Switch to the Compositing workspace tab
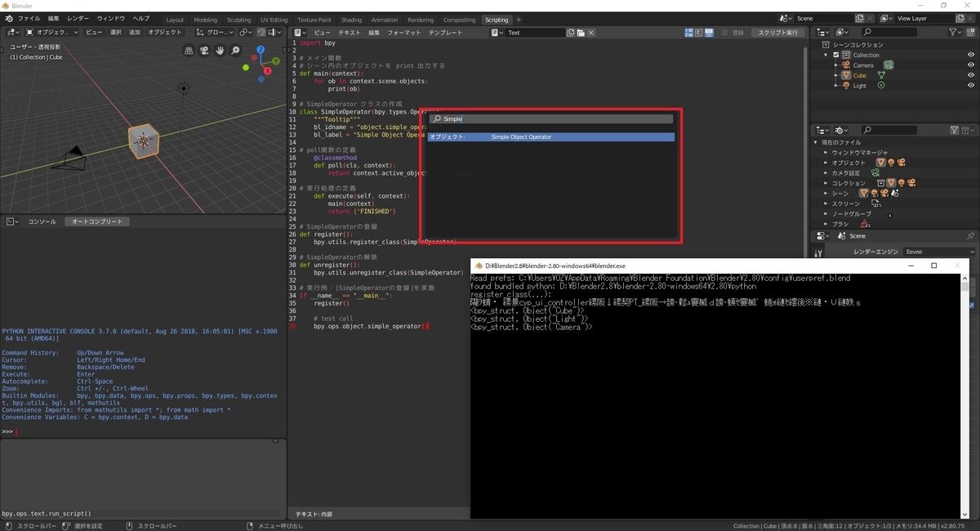 point(460,20)
